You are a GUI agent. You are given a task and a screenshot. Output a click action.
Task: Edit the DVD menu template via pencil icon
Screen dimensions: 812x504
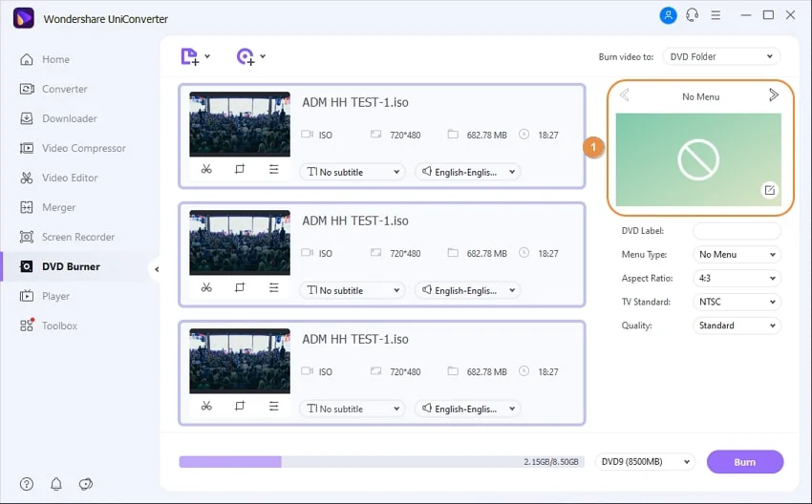click(769, 191)
